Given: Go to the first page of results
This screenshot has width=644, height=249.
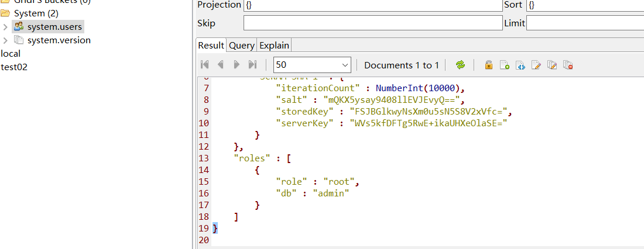Looking at the screenshot, I should (x=204, y=64).
